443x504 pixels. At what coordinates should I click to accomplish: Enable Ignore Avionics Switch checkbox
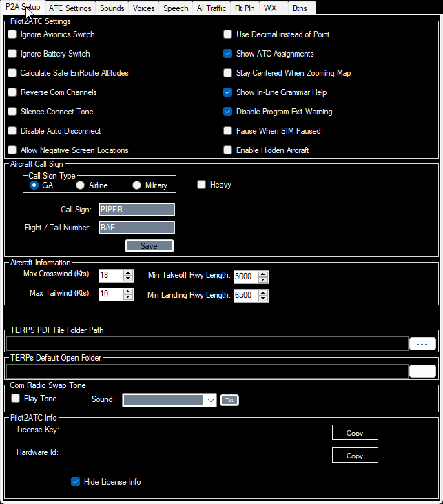coord(12,34)
